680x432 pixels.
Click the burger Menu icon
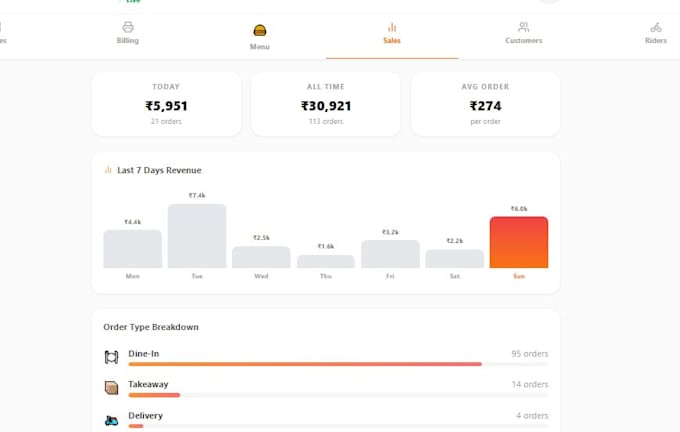click(x=260, y=30)
